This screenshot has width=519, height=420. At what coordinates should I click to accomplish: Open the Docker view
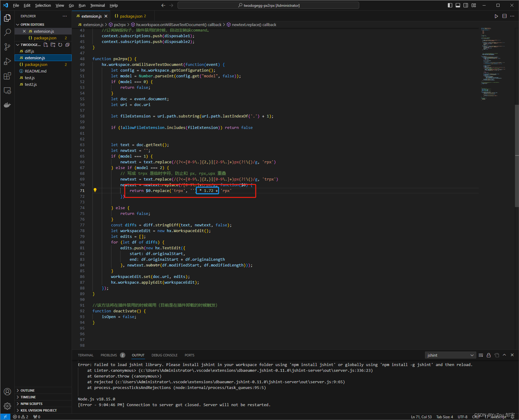(7, 105)
